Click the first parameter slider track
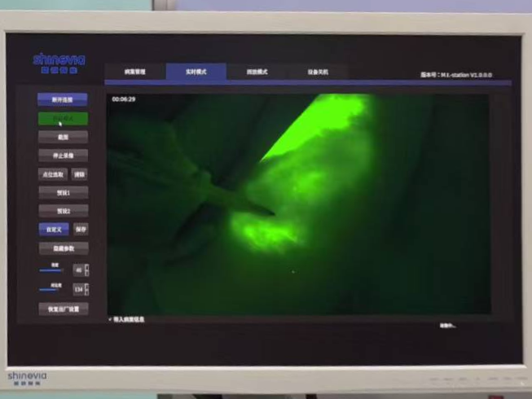Viewport: 532px width, 399px height. (51, 270)
